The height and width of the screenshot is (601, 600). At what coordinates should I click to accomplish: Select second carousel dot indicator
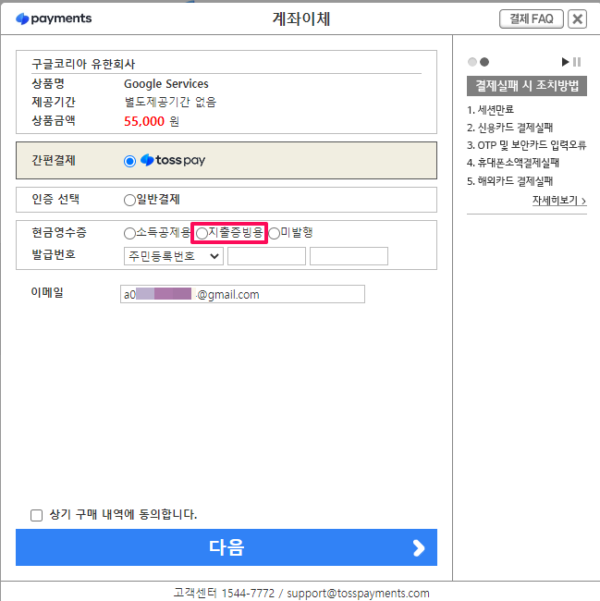click(485, 62)
